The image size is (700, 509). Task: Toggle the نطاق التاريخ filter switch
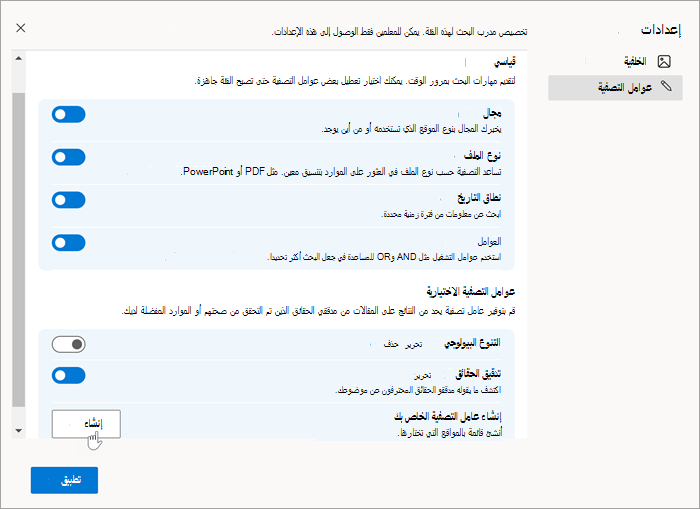(x=68, y=200)
